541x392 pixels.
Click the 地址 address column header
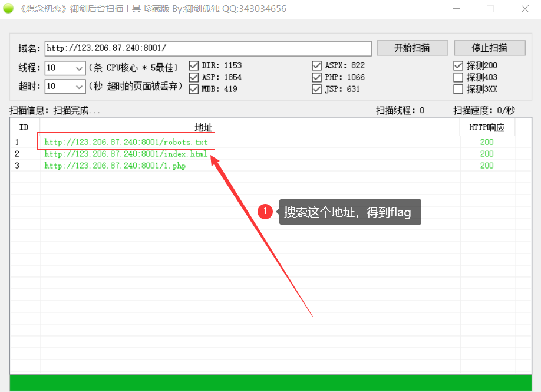click(250, 127)
